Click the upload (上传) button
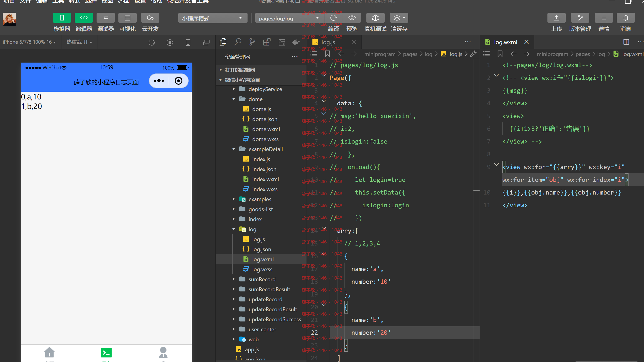 click(556, 18)
